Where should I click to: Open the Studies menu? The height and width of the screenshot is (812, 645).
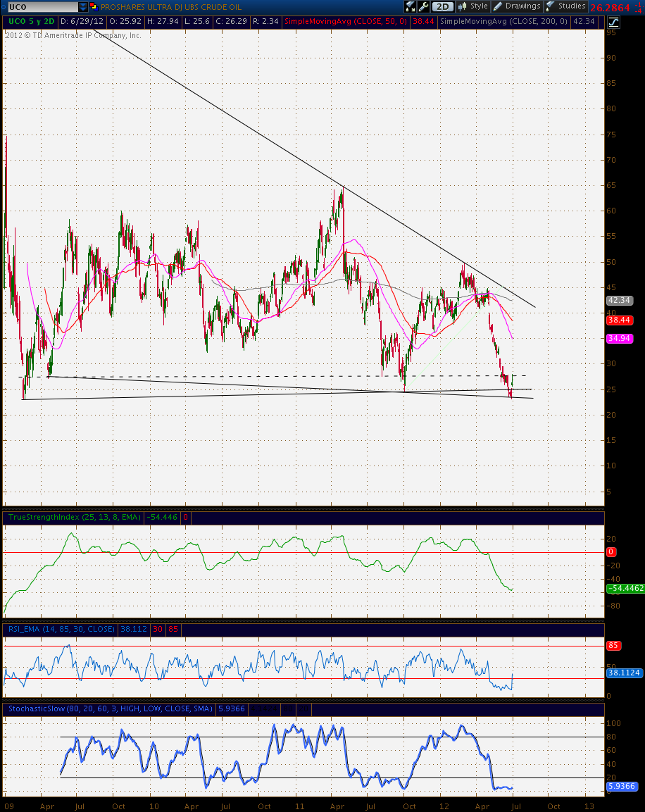(x=566, y=6)
